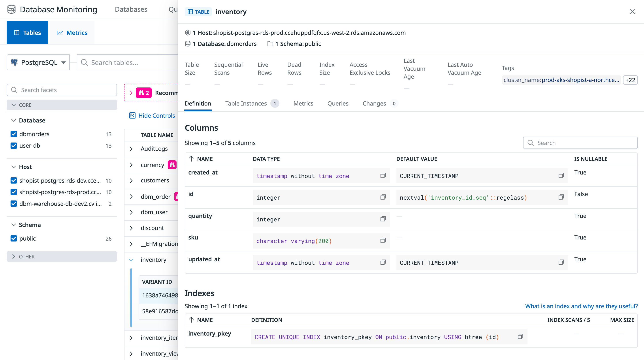This screenshot has width=644, height=360.
Task: Show the +22 additional tags
Action: click(x=630, y=80)
